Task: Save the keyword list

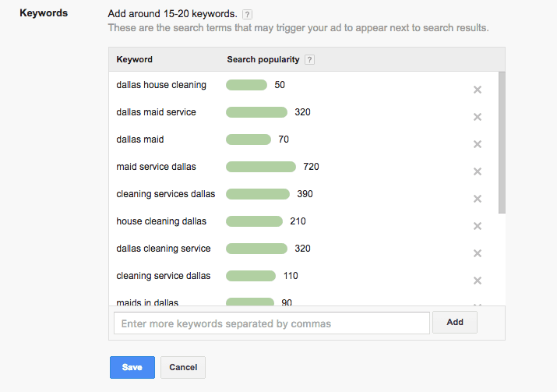Action: coord(132,367)
